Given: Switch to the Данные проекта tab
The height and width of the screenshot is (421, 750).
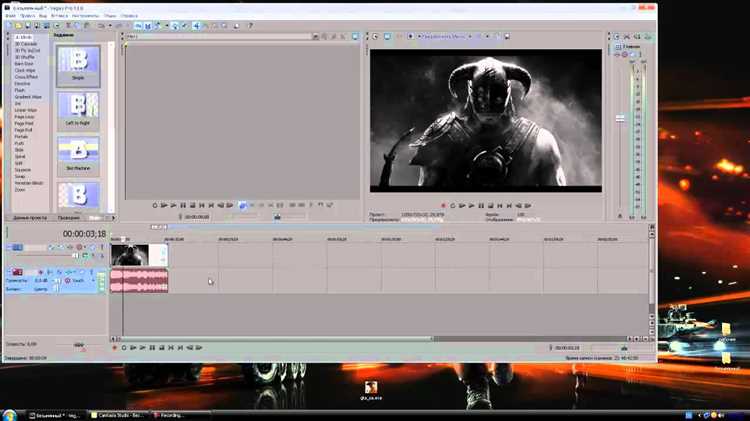Looking at the screenshot, I should 30,218.
